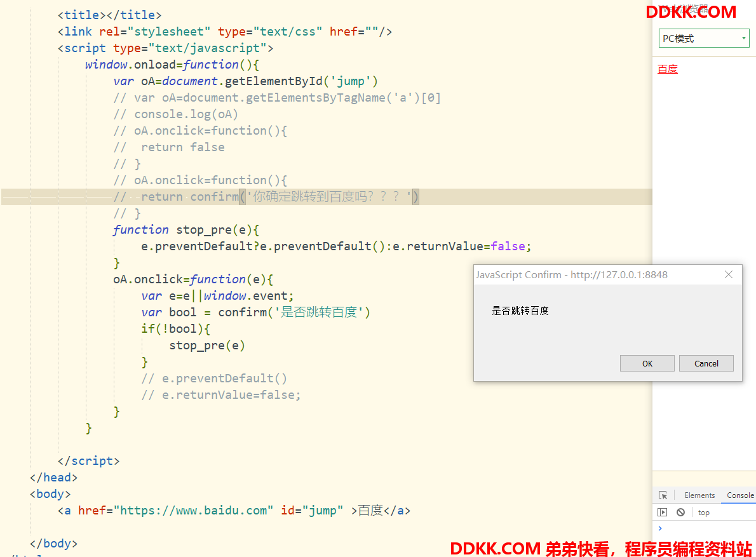Click the anchor tag line with baidu.com href
This screenshot has width=756, height=557.
point(234,510)
